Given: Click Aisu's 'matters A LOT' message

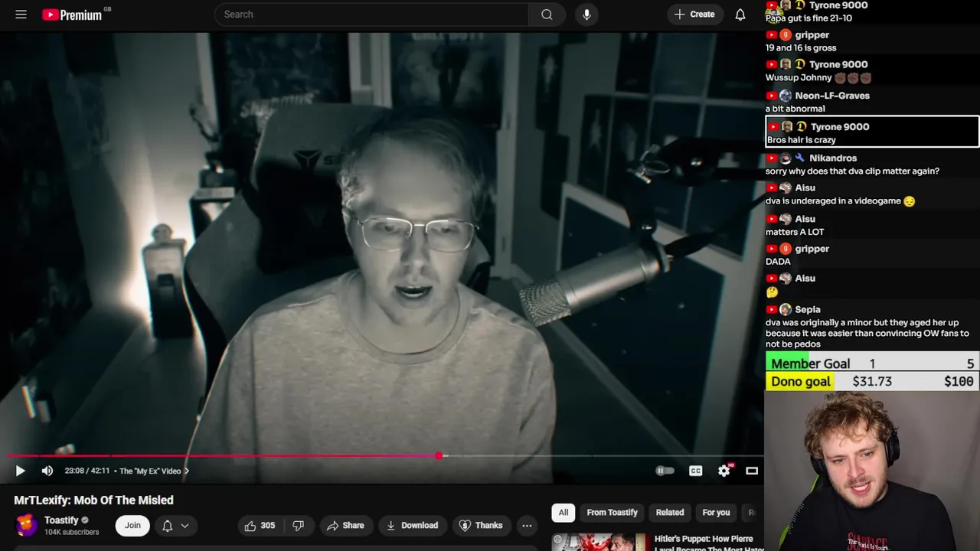Looking at the screenshot, I should (x=795, y=232).
